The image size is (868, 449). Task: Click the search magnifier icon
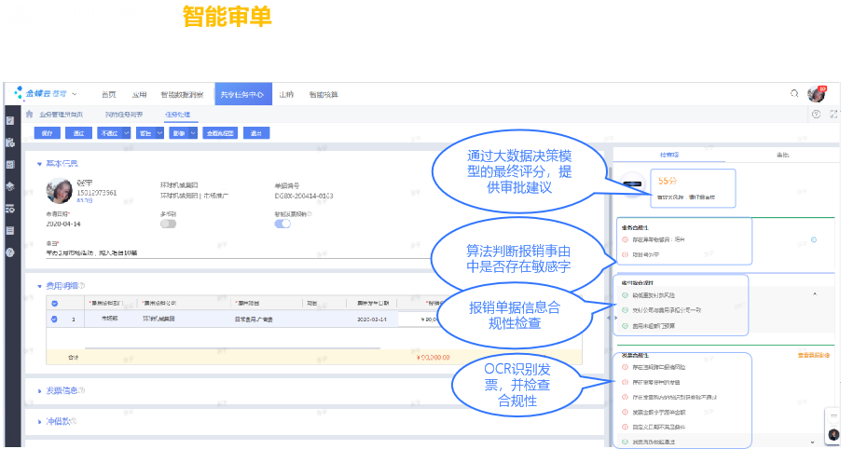[794, 93]
